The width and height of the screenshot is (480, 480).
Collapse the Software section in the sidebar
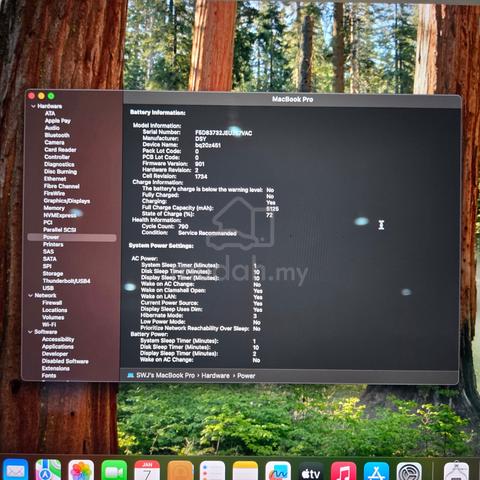click(30, 332)
